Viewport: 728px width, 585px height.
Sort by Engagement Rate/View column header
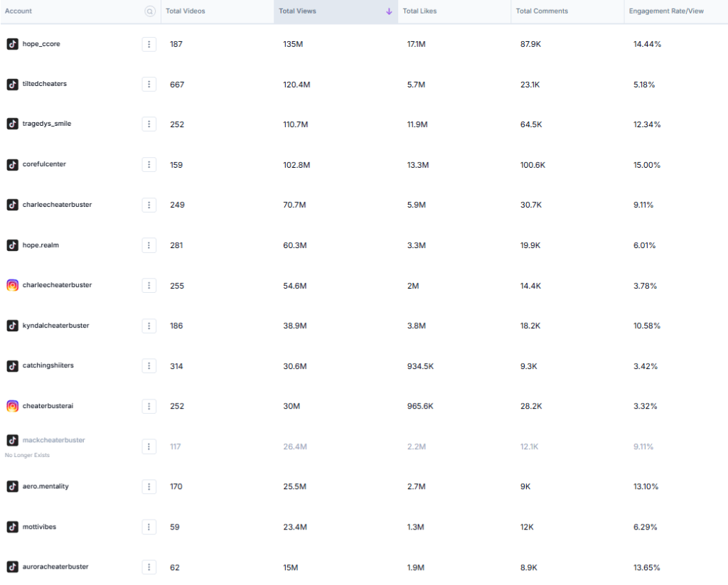[666, 11]
